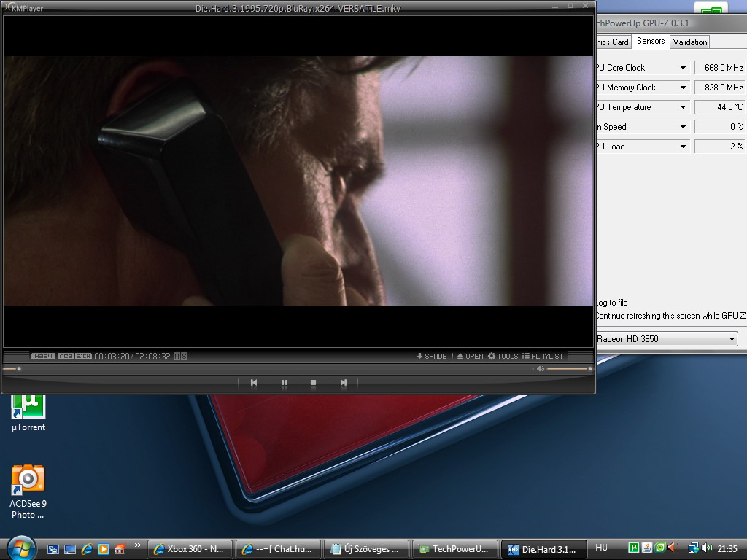Click the 44.0 °C temperature value
The height and width of the screenshot is (560, 747).
pos(720,107)
